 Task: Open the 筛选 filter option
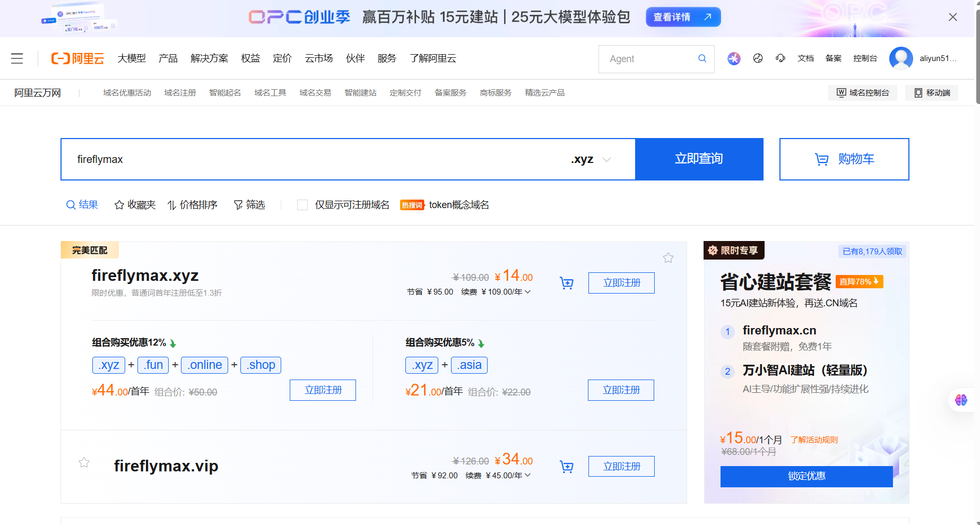[x=249, y=205]
